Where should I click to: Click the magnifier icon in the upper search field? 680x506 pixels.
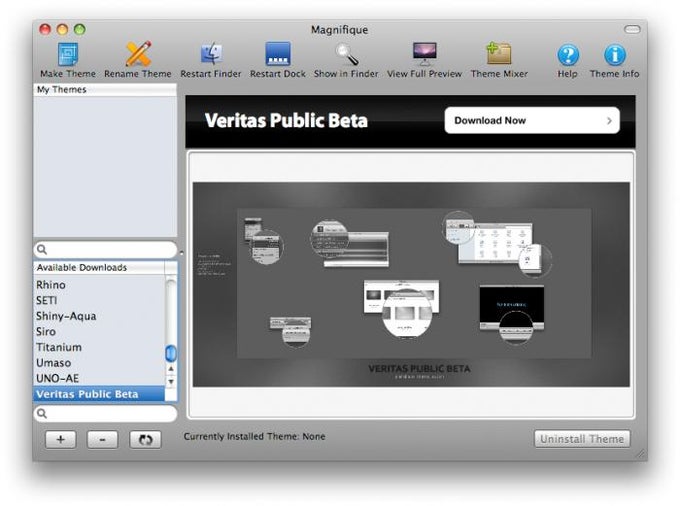42,249
